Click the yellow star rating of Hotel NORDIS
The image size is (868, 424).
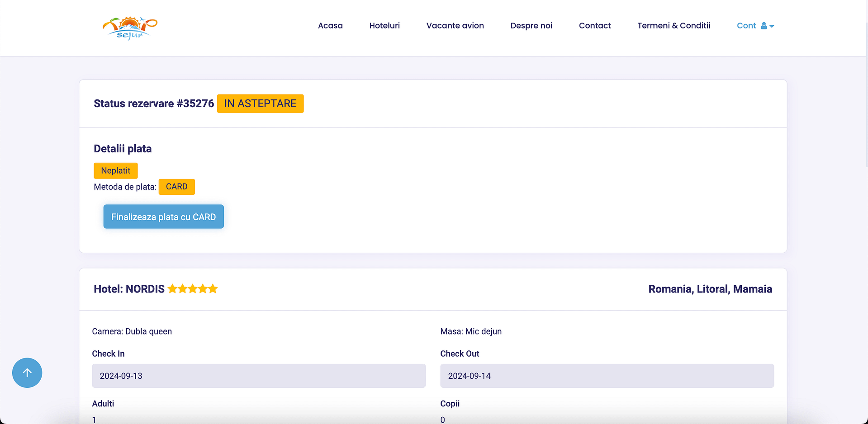[x=193, y=289]
